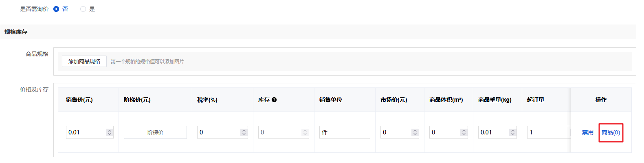Click the 销售价(元) column header

coord(79,100)
